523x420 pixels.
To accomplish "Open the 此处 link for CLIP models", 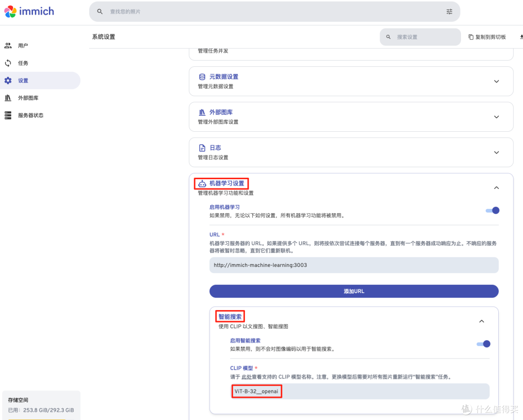I will point(246,377).
